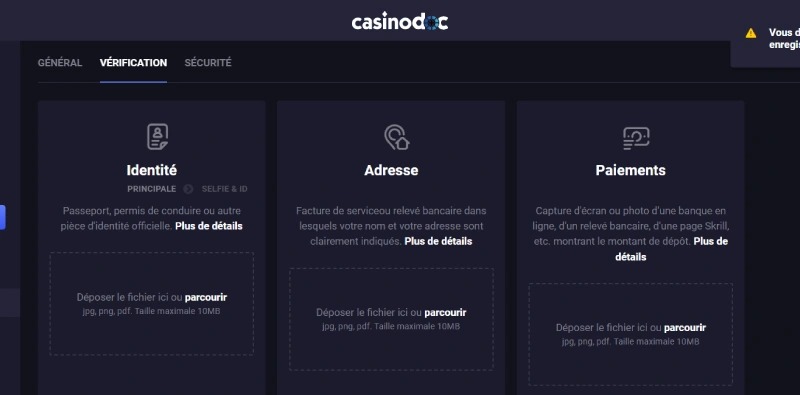Open Plus de détails under Adresse
Image resolution: width=800 pixels, height=395 pixels.
coord(438,241)
